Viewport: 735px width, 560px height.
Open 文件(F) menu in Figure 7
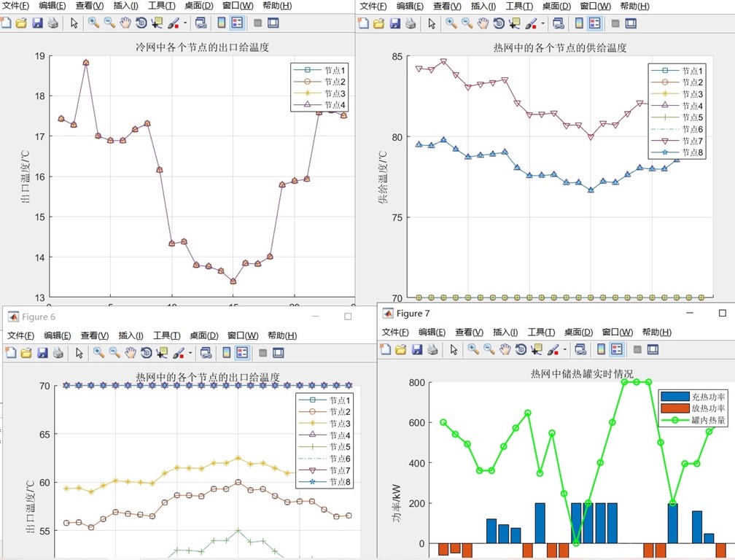pos(394,332)
